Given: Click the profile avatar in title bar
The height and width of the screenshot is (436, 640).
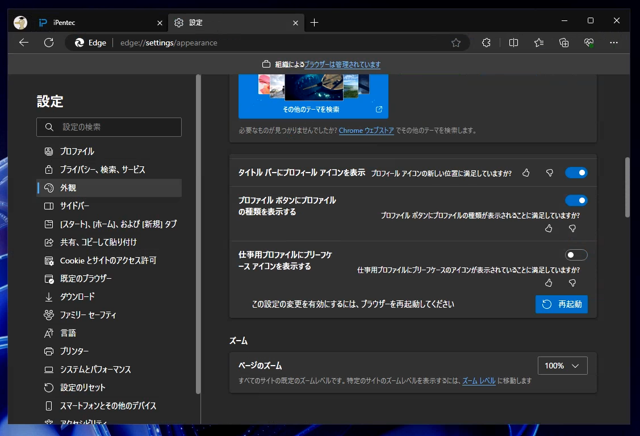Looking at the screenshot, I should [x=20, y=22].
